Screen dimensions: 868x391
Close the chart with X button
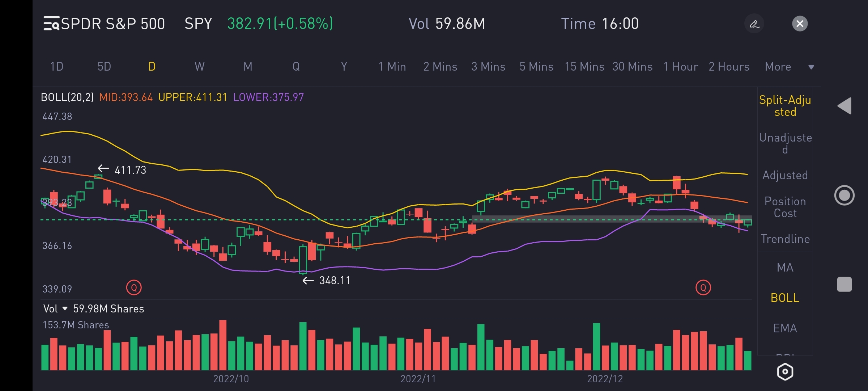pyautogui.click(x=800, y=24)
